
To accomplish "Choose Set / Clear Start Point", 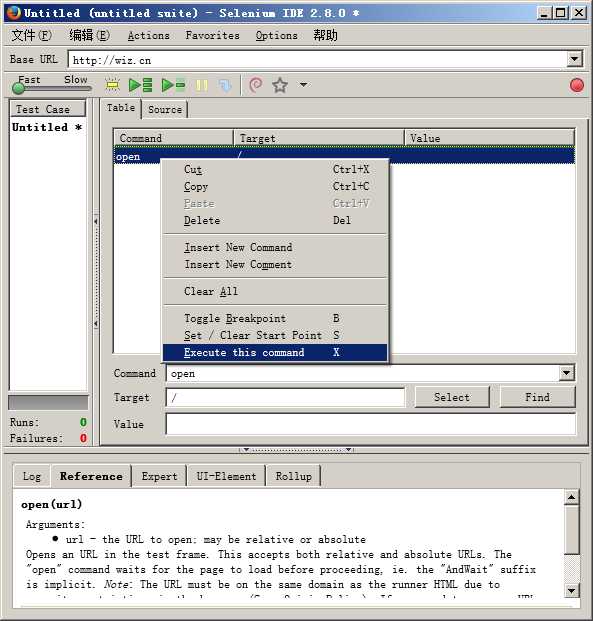I will (275, 335).
